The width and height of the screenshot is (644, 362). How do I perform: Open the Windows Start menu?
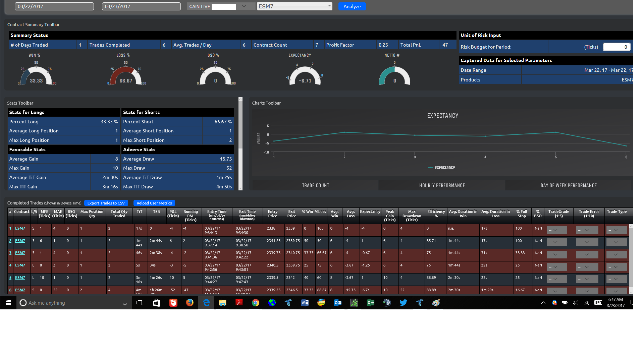(x=8, y=303)
